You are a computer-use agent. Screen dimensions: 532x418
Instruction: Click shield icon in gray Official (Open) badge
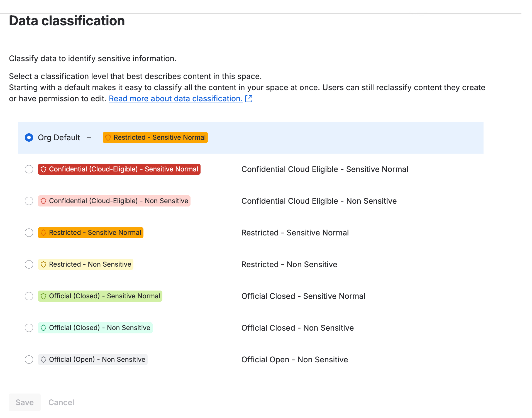coord(43,360)
